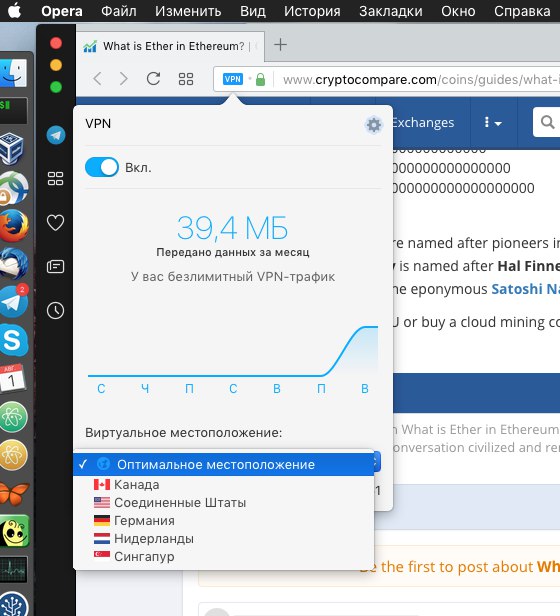Click 'У вас безлимитный VPN-трафик' text
560x616 pixels.
(233, 277)
